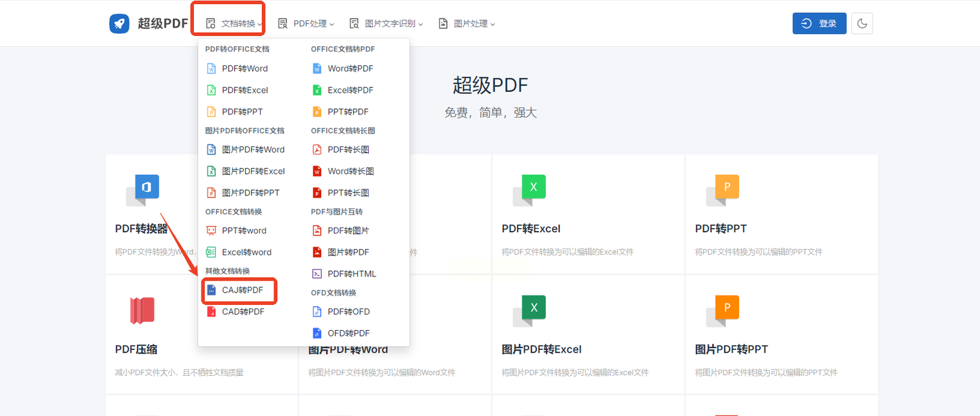Click the Word转PDF menu icon

coord(316,69)
